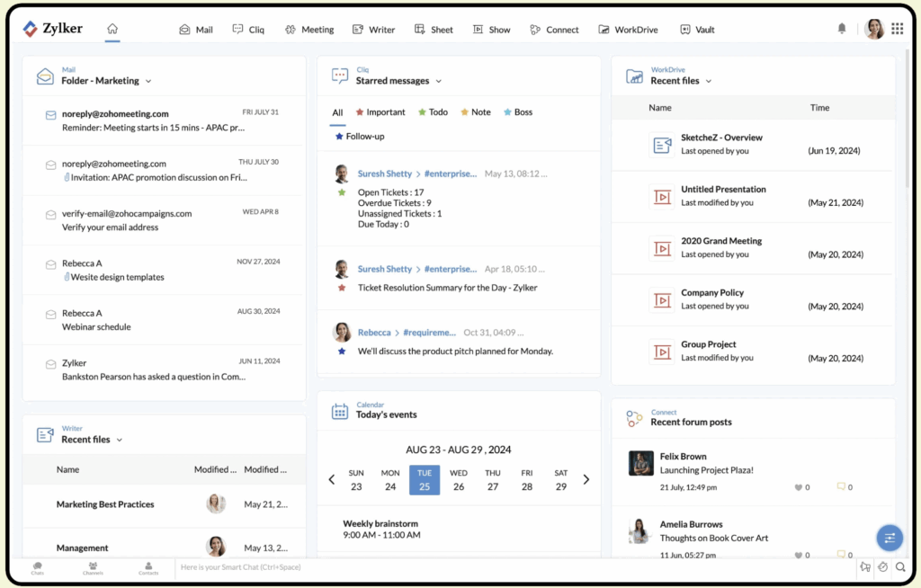921x588 pixels.
Task: Open the apps grid launcher
Action: tap(897, 29)
